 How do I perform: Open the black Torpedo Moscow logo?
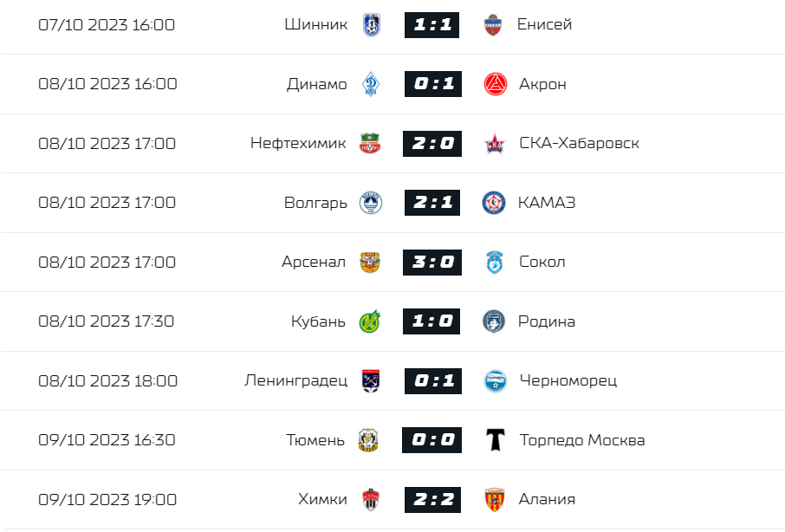pos(494,440)
